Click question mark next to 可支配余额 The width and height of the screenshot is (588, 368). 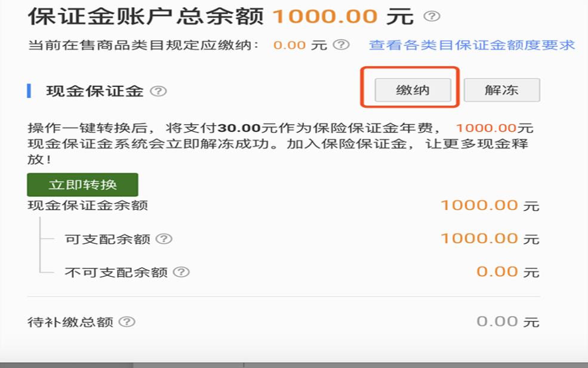point(164,239)
